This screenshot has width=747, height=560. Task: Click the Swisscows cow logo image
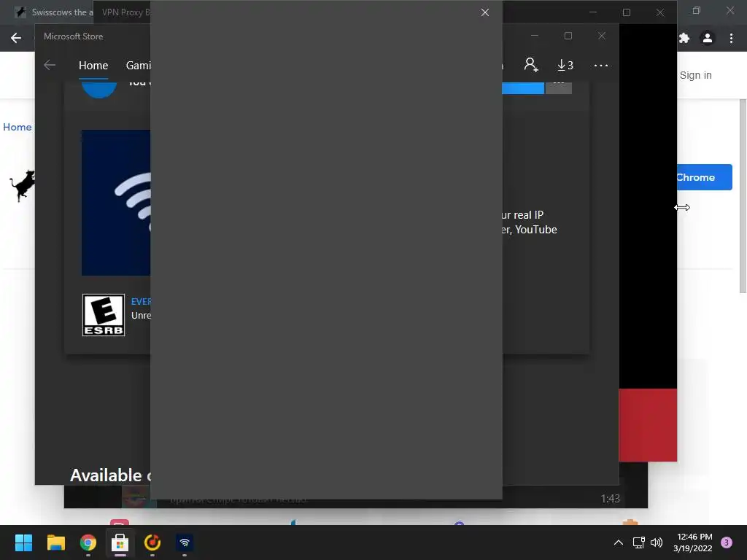[x=23, y=186]
